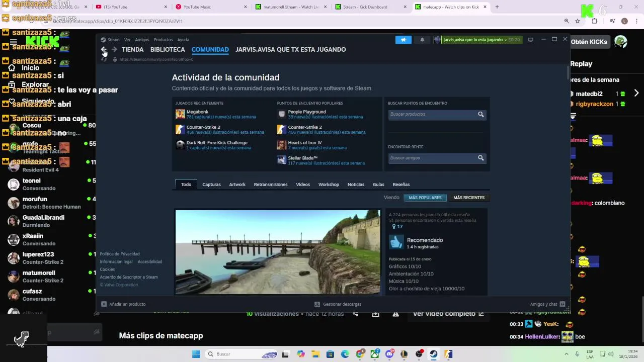Select the COMUNIDAD section
644x362 pixels.
click(x=210, y=49)
